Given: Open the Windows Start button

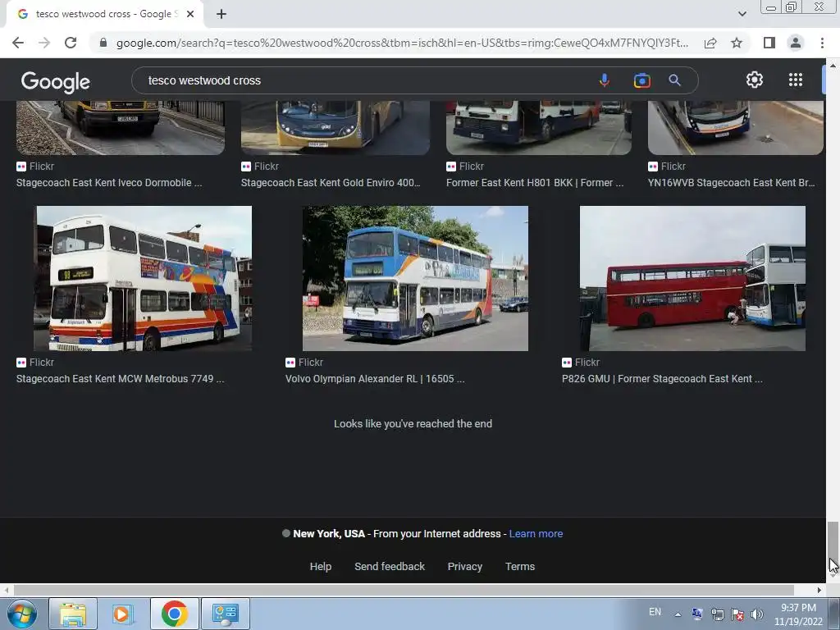Looking at the screenshot, I should (x=21, y=614).
